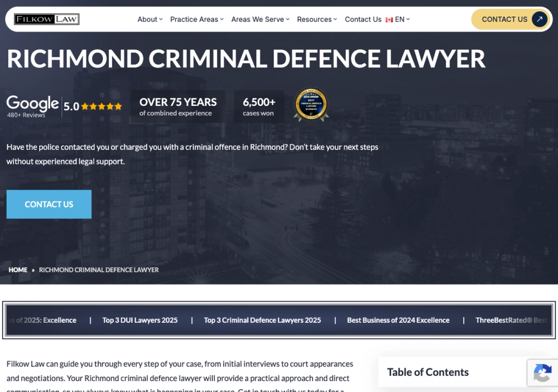Screen dimensions: 558x392
Task: Click the HOME breadcrumb link
Action: point(18,270)
